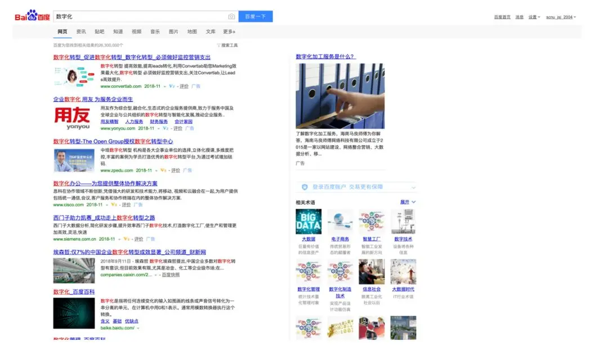
Task: Click the 百度一下 search button
Action: point(256,17)
